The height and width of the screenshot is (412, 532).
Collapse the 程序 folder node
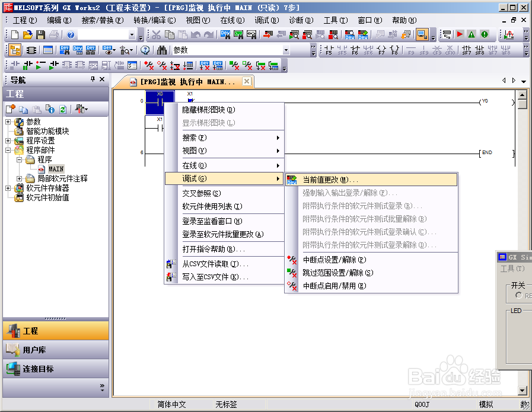tap(20, 159)
